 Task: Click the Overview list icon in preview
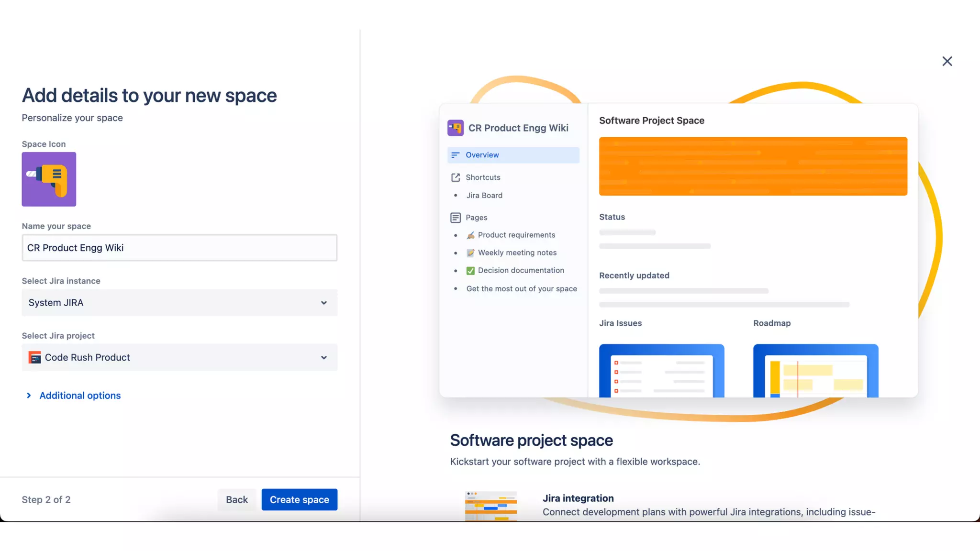tap(455, 155)
